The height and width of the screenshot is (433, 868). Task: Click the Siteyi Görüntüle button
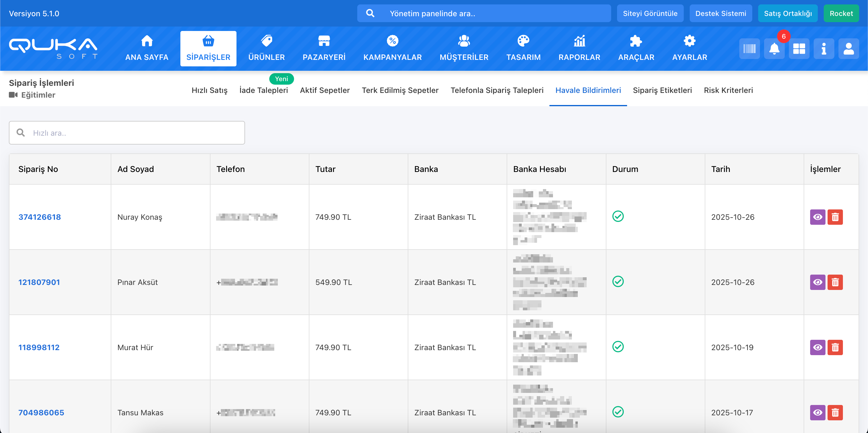(650, 14)
